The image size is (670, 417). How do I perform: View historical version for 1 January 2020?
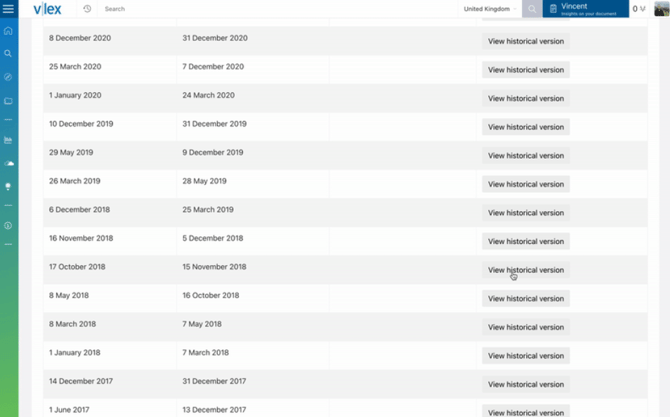(x=526, y=98)
